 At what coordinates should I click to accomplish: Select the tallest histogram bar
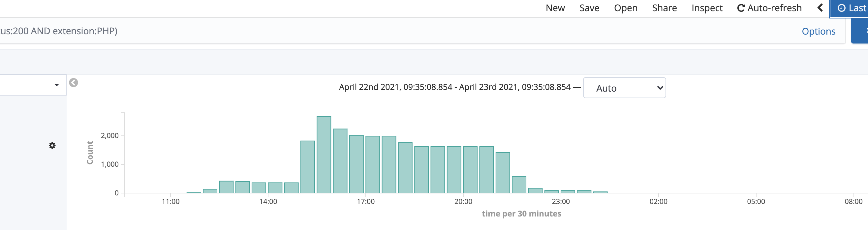click(324, 155)
